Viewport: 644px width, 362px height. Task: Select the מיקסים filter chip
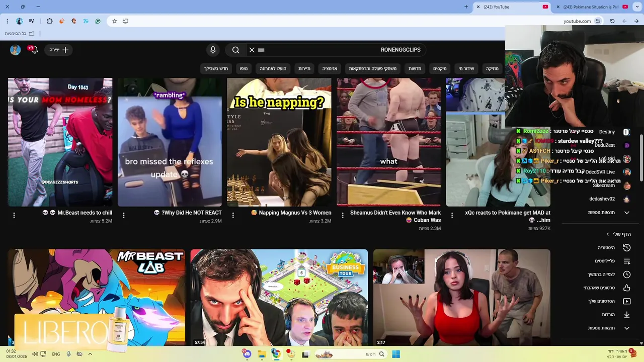point(440,68)
